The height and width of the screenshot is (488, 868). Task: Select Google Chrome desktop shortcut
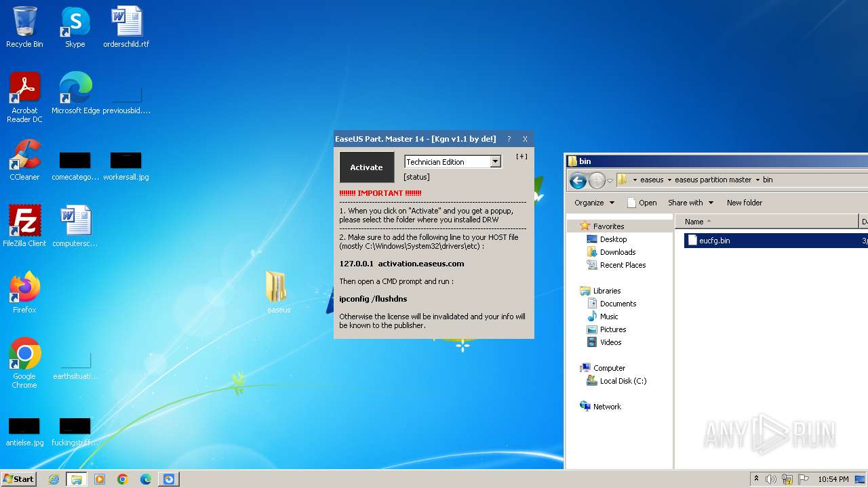[x=24, y=363]
